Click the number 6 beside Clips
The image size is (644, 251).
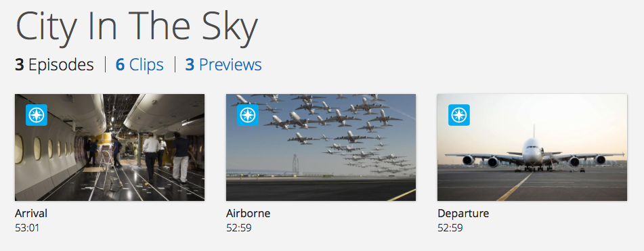pos(120,65)
